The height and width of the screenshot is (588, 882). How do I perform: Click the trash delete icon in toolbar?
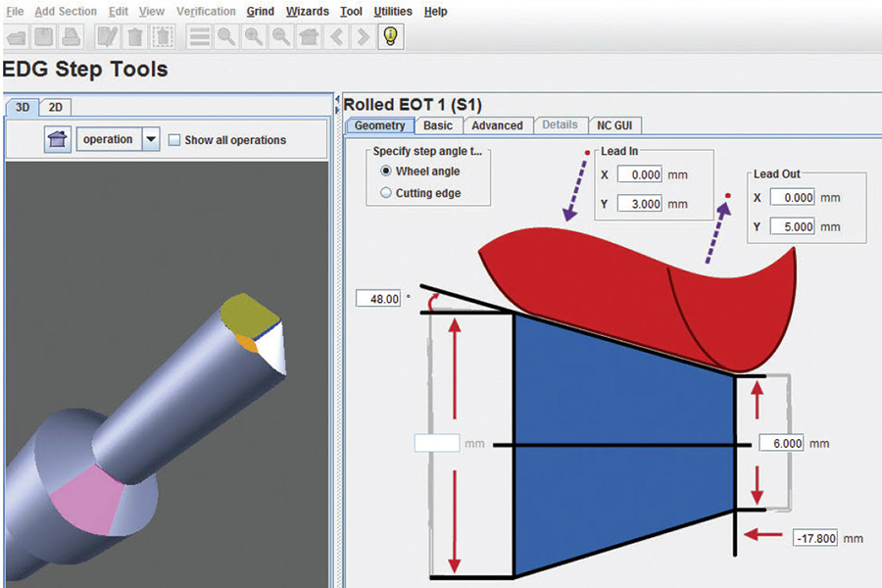point(135,37)
